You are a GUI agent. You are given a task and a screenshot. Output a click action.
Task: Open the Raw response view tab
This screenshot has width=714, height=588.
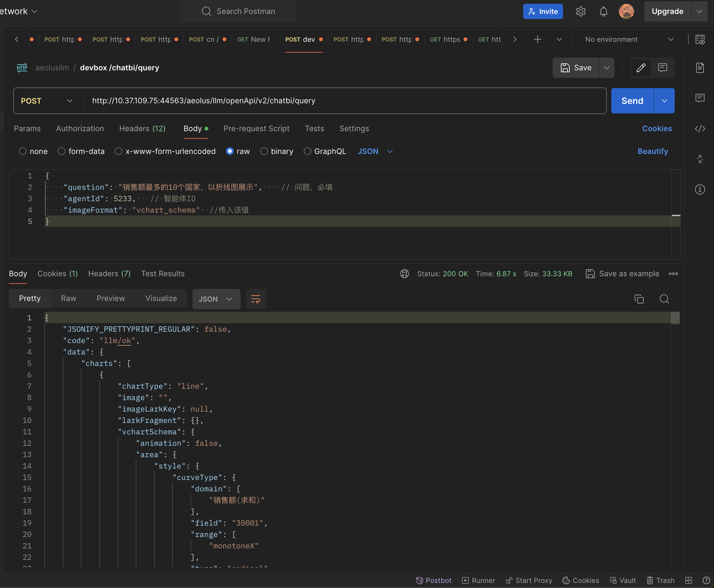[x=68, y=298]
